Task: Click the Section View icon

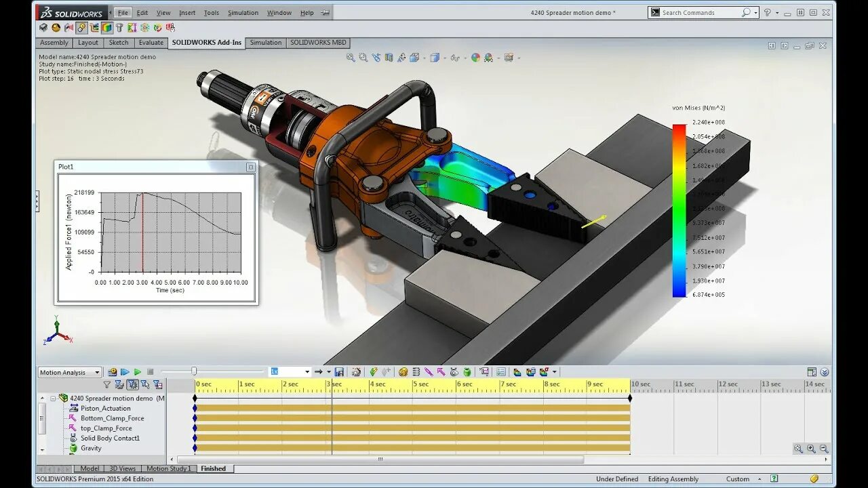Action: pos(389,58)
